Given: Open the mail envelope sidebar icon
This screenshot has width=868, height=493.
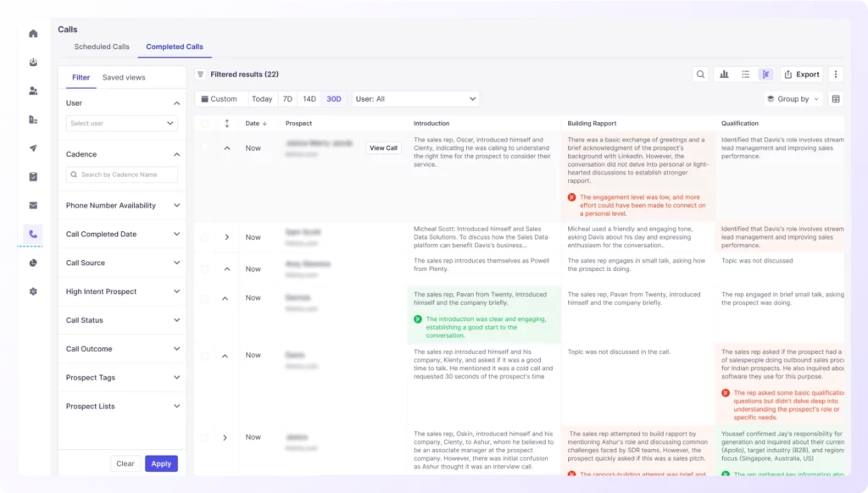Looking at the screenshot, I should click(33, 205).
